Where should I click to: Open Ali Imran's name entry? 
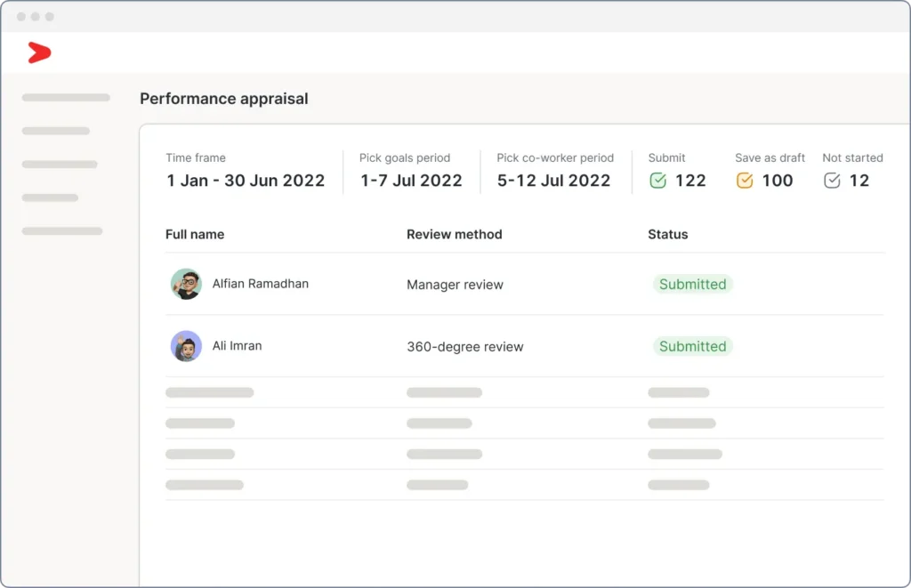point(237,346)
